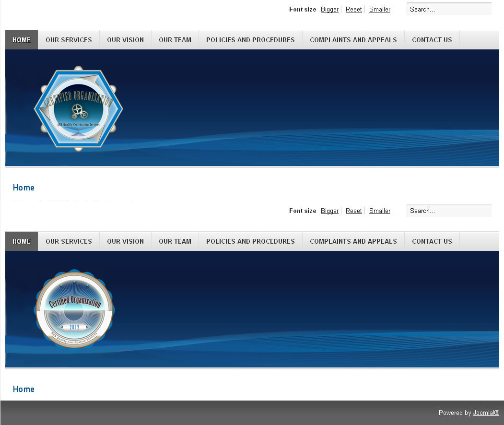Click the round Certified Organisation 2012 seal logo

coord(74,308)
